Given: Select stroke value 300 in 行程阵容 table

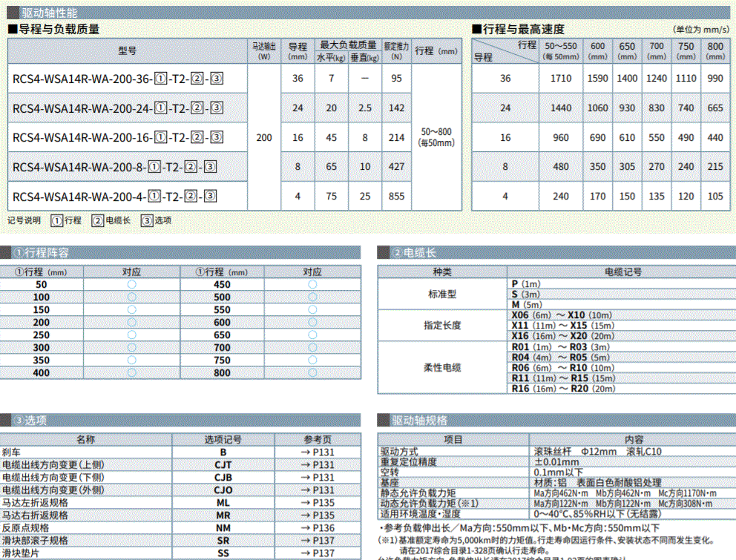Looking at the screenshot, I should coord(42,347).
